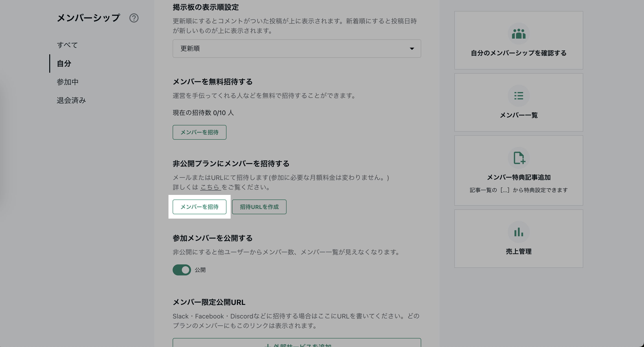Screen dimensions: 644x347
Task: Select 自分 in the membership sidebar
Action: [x=64, y=64]
